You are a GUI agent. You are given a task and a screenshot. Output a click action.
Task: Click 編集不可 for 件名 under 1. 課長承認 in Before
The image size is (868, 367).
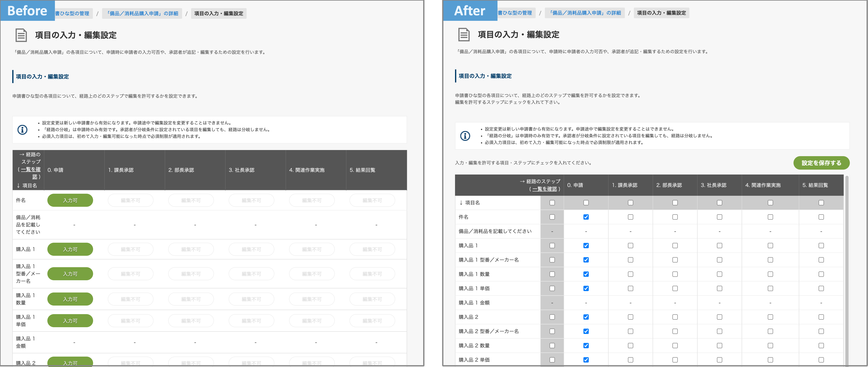coord(130,200)
